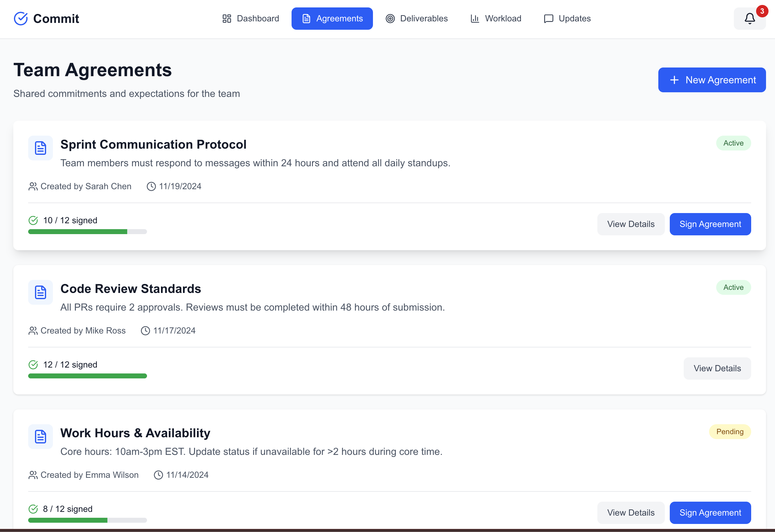Screen dimensions: 775x532
Task: Click the Workload chart icon
Action: click(475, 18)
